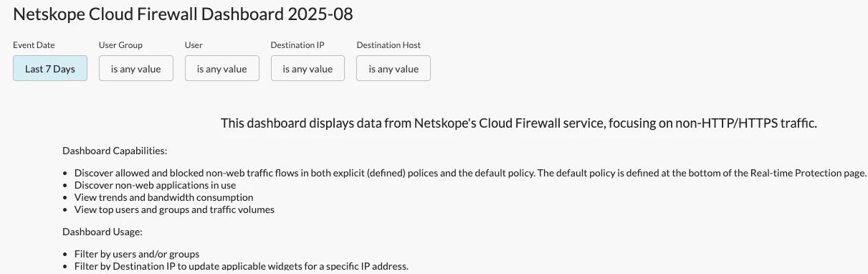The image size is (868, 274).
Task: Open the User 'is any value' filter
Action: 222,68
